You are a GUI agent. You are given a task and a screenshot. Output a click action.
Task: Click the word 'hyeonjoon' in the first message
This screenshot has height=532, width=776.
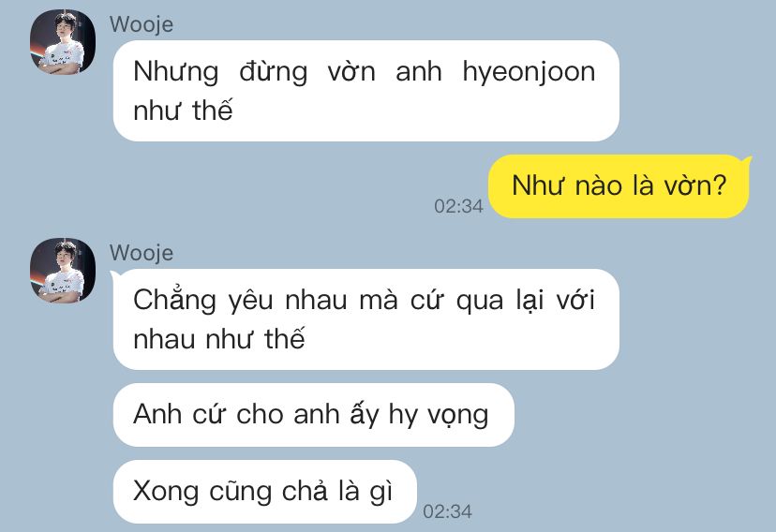click(529, 73)
